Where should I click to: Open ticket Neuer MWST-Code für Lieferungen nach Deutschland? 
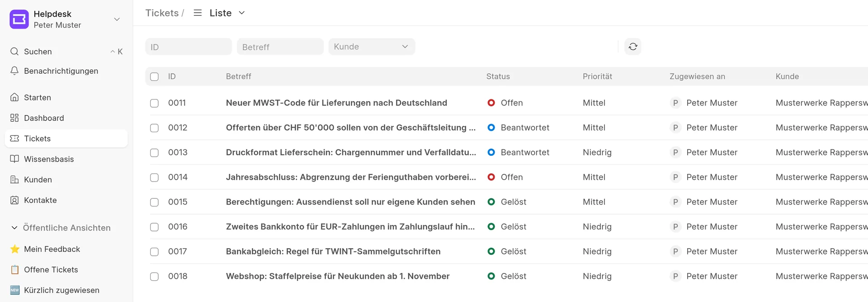(x=336, y=103)
